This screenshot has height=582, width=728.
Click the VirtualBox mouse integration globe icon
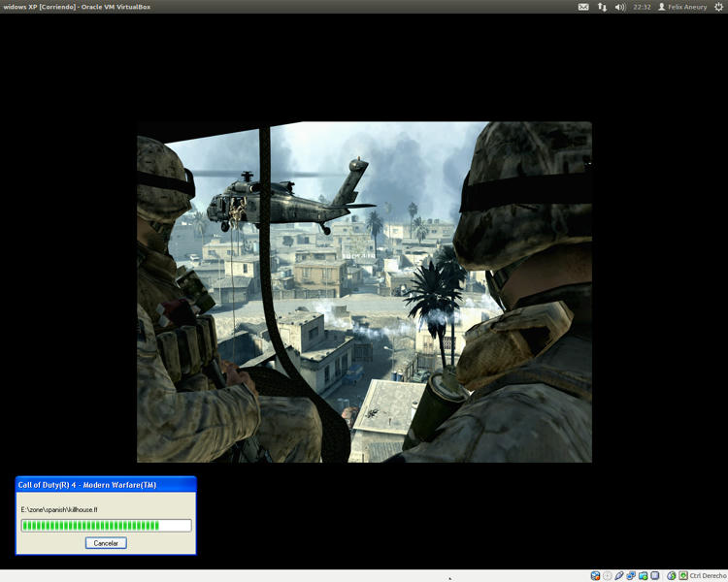point(672,576)
